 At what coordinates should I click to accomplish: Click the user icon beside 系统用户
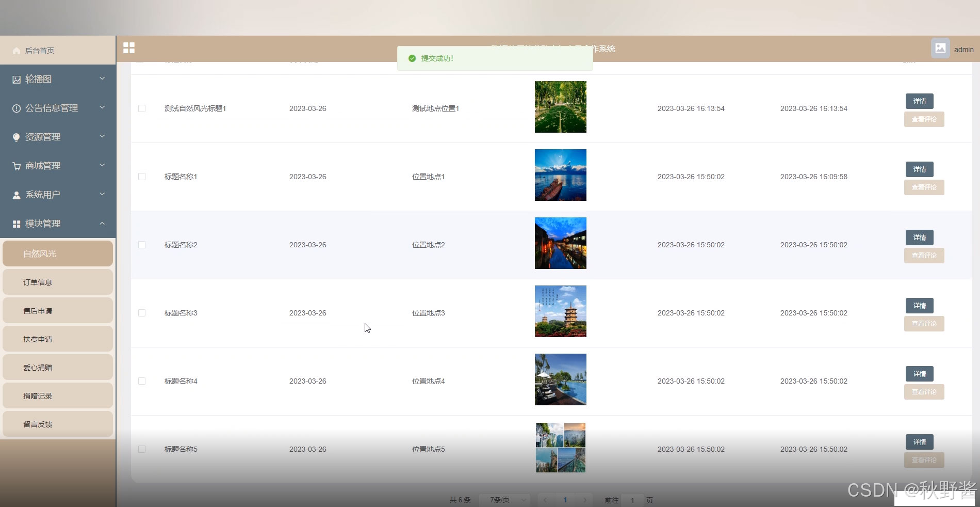[17, 195]
